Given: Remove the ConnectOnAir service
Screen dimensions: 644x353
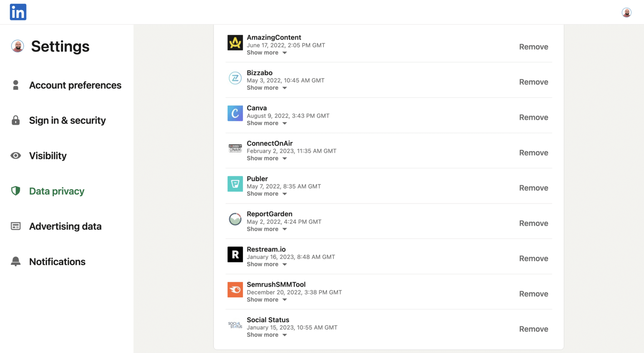Looking at the screenshot, I should point(534,153).
